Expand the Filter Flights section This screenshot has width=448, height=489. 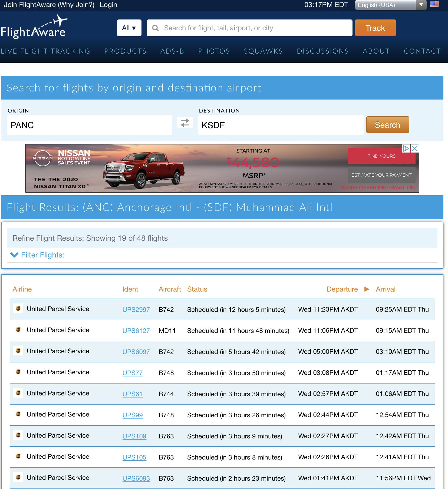[37, 255]
